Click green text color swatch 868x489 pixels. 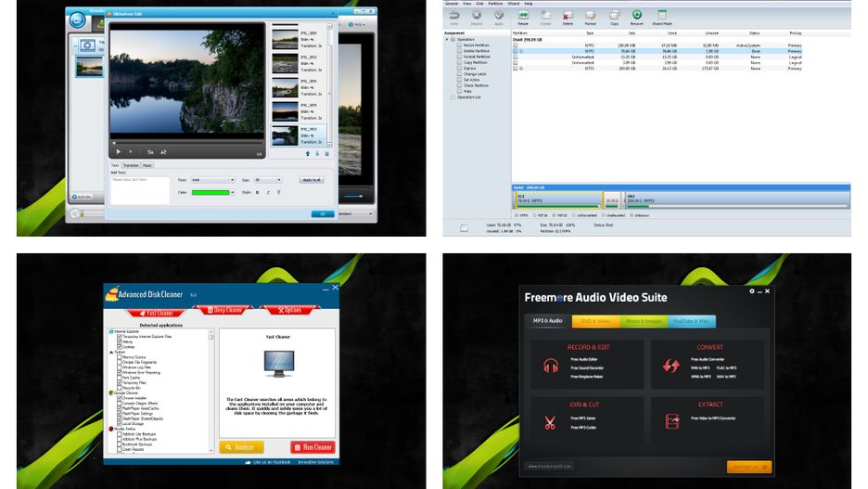211,192
